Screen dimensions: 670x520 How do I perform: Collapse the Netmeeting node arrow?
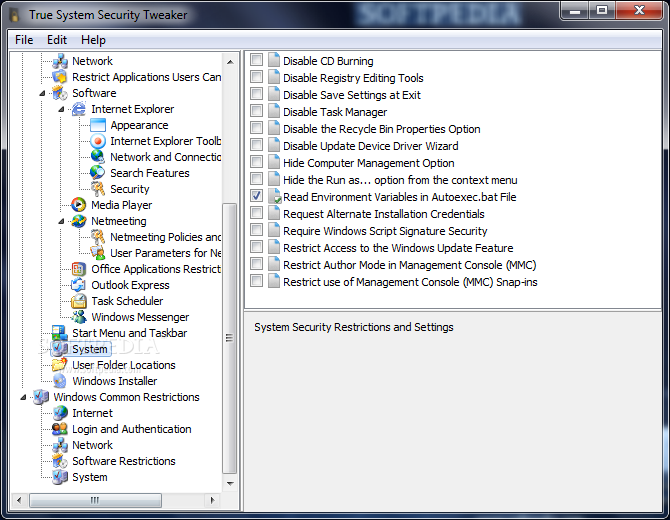[x=61, y=221]
